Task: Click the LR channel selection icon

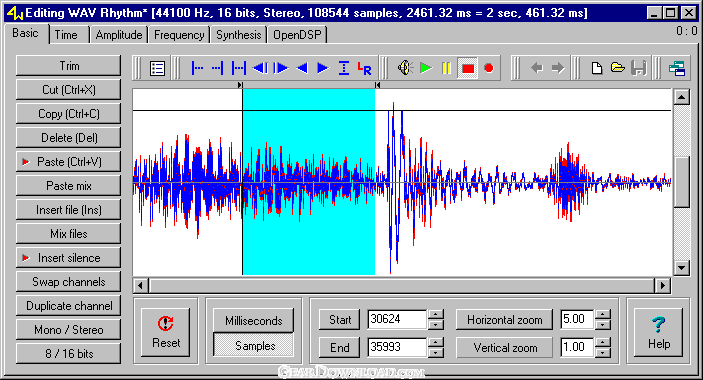Action: pos(365,68)
